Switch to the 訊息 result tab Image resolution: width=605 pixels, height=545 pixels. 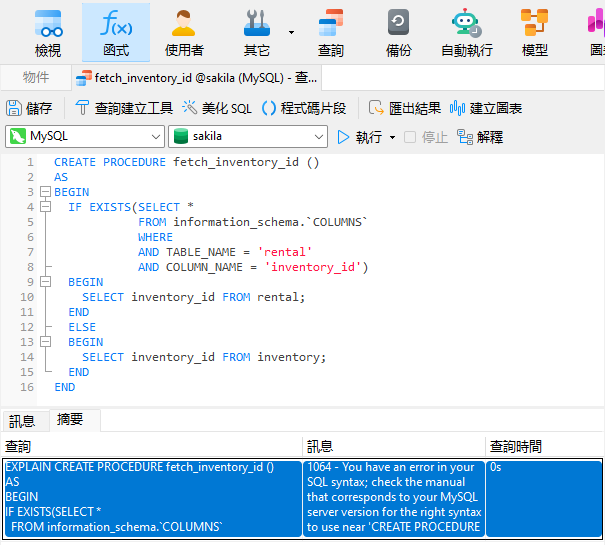[22, 421]
